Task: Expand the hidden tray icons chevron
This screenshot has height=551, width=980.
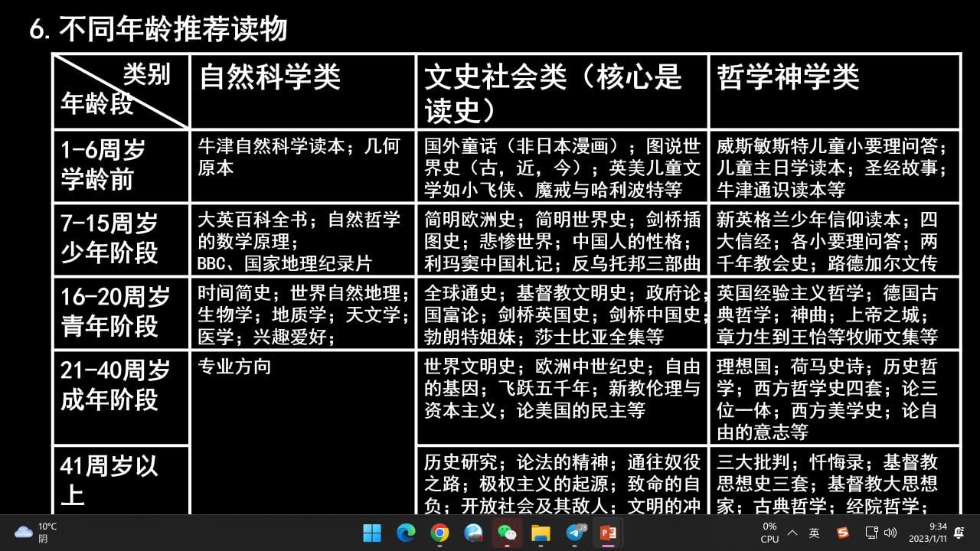Action: [x=792, y=533]
